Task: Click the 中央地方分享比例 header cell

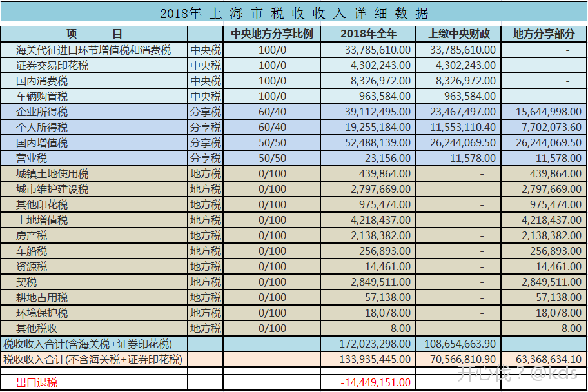Action: (272, 34)
